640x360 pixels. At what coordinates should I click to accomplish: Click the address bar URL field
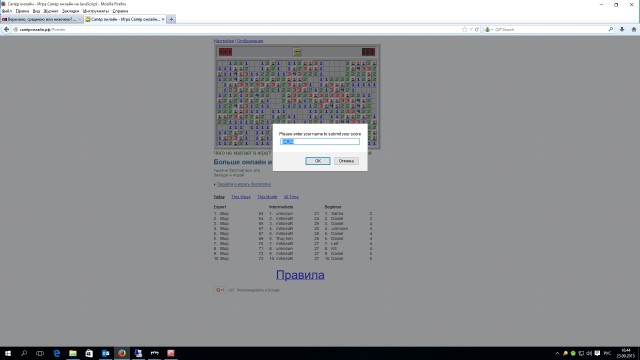click(x=237, y=29)
